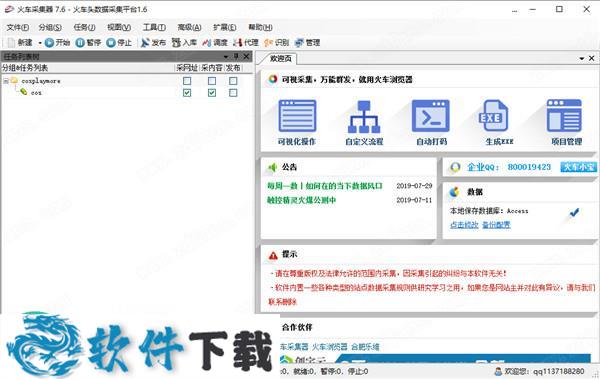Image resolution: width=600 pixels, height=379 pixels.
Task: Click the red warning 提示 icon
Action: [x=273, y=255]
